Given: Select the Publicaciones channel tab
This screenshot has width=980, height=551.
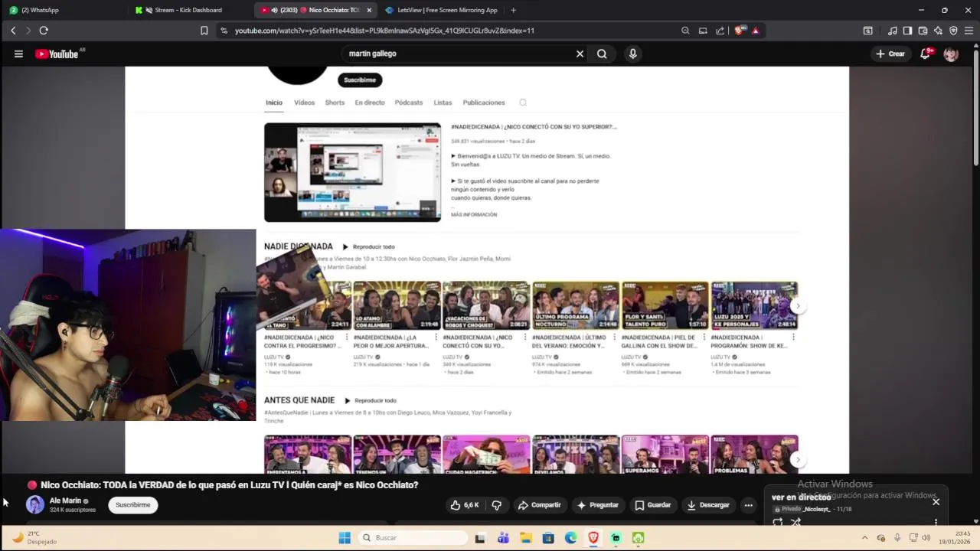Looking at the screenshot, I should pyautogui.click(x=484, y=103).
